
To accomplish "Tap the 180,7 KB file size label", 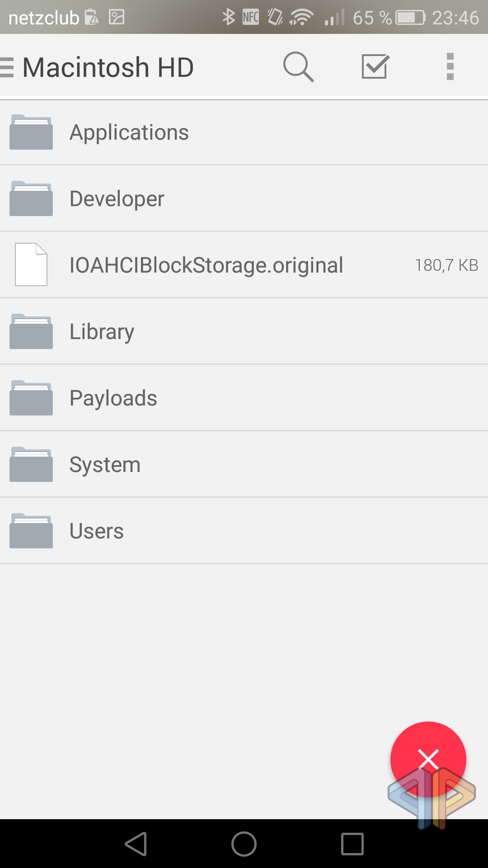I will (446, 265).
